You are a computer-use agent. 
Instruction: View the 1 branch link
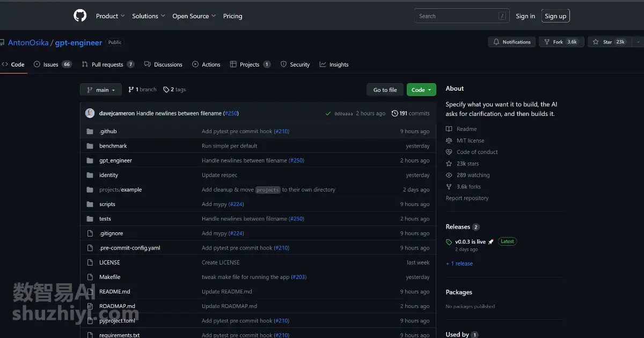[142, 90]
